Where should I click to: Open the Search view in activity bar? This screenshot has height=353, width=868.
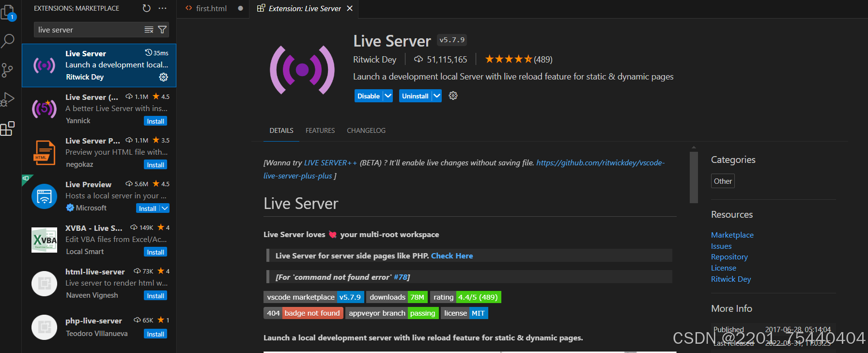(8, 41)
